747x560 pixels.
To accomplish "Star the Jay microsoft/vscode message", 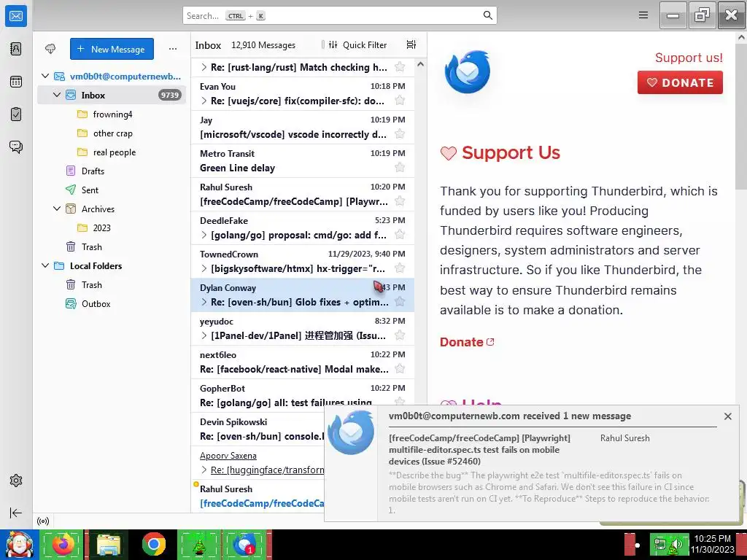I will 400,134.
